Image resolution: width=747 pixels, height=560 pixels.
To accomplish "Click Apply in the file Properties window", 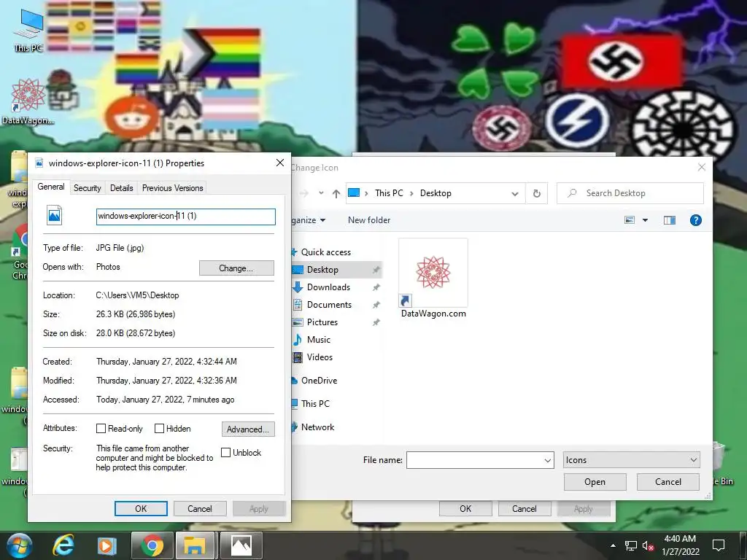I will pyautogui.click(x=259, y=508).
